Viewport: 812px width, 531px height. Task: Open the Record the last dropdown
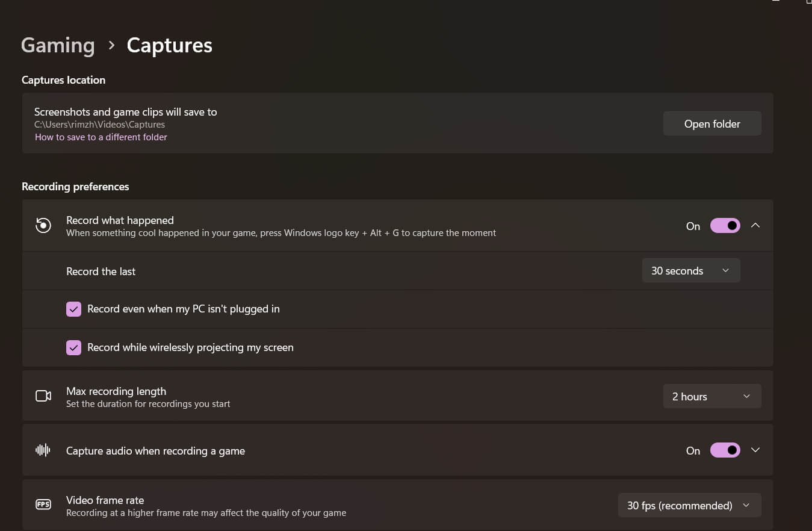690,270
